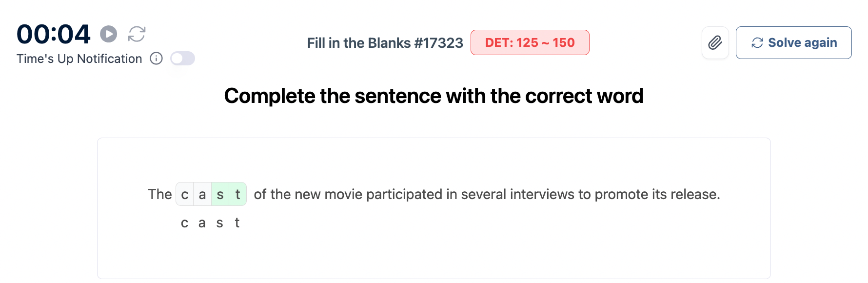
Task: Click answer letter 'a' below the blanks
Action: (202, 223)
